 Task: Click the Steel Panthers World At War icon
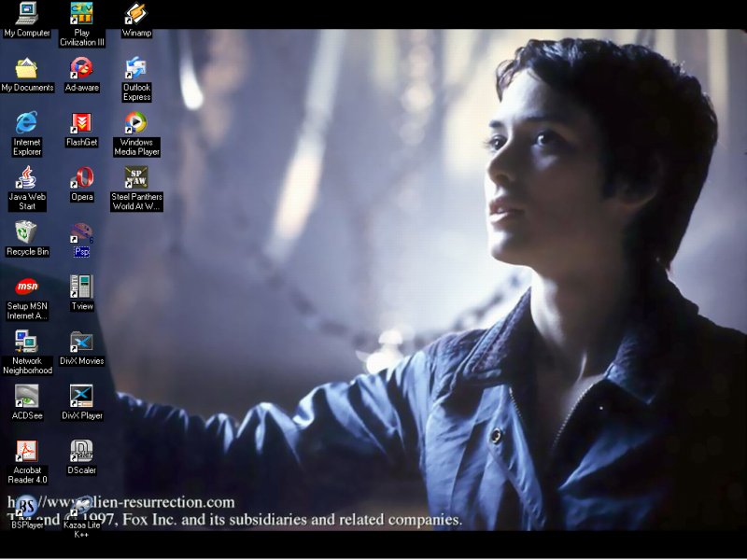click(x=136, y=177)
